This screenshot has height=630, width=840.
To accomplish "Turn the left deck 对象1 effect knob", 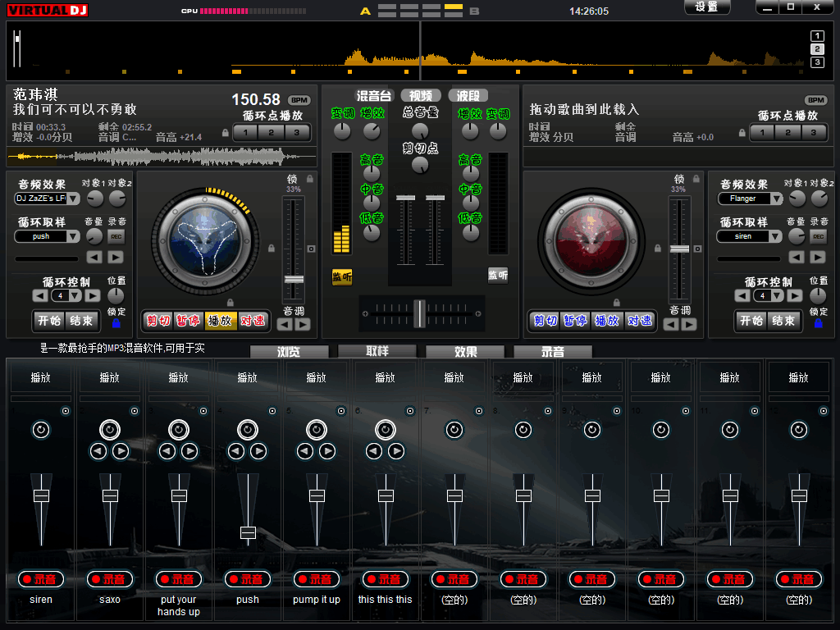I will [x=95, y=199].
